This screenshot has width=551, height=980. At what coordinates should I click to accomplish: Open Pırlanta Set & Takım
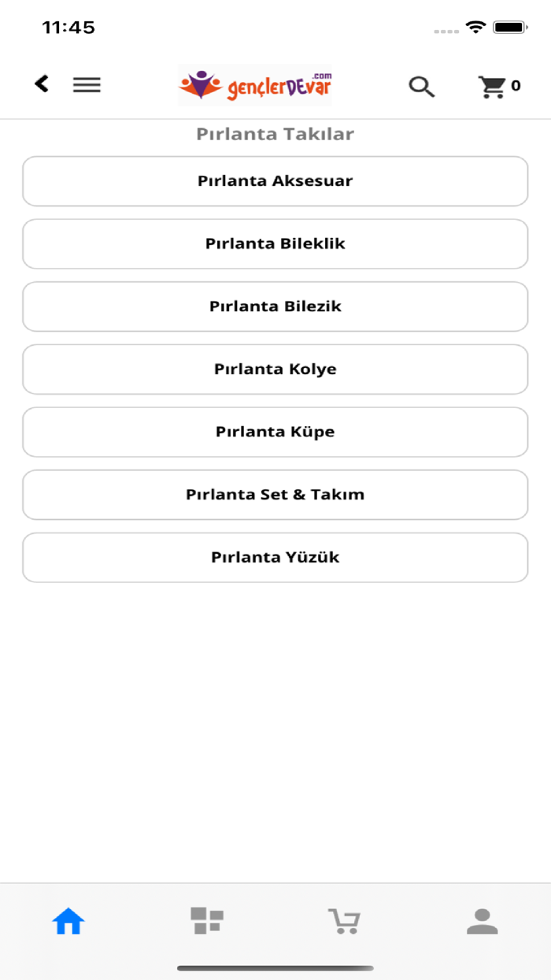[x=275, y=495]
